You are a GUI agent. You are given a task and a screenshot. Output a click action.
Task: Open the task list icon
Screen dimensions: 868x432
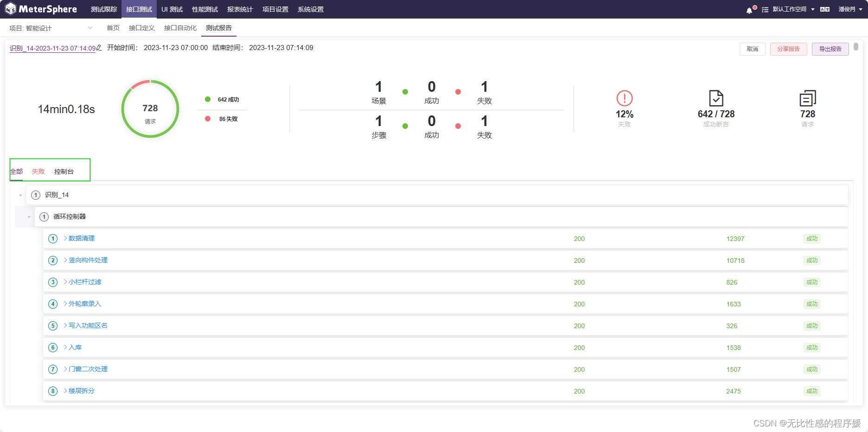pos(765,9)
